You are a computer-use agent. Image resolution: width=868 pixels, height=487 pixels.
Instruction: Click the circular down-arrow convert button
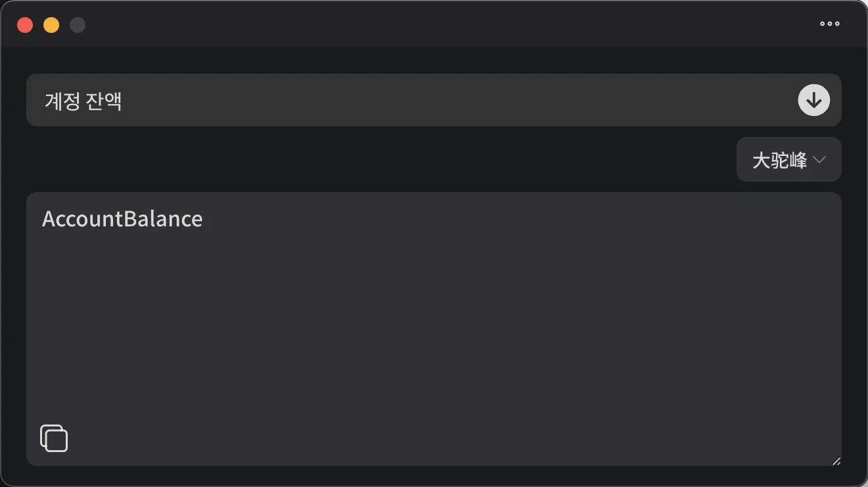814,100
